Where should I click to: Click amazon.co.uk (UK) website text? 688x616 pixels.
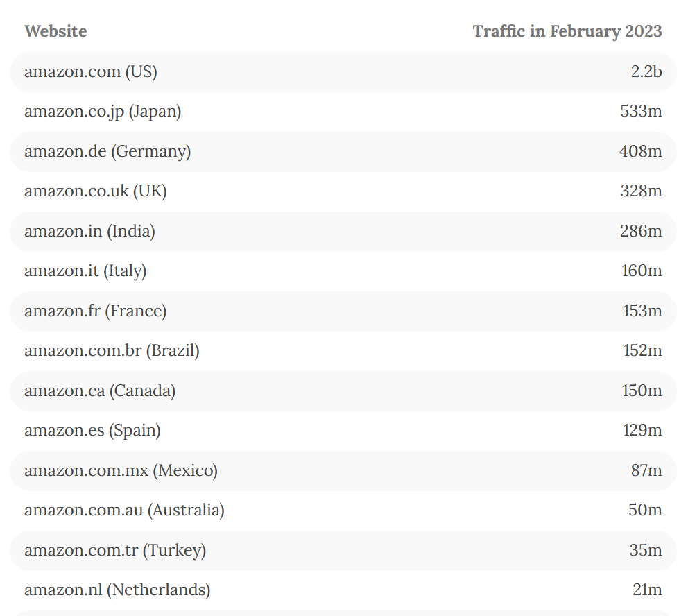tap(96, 191)
